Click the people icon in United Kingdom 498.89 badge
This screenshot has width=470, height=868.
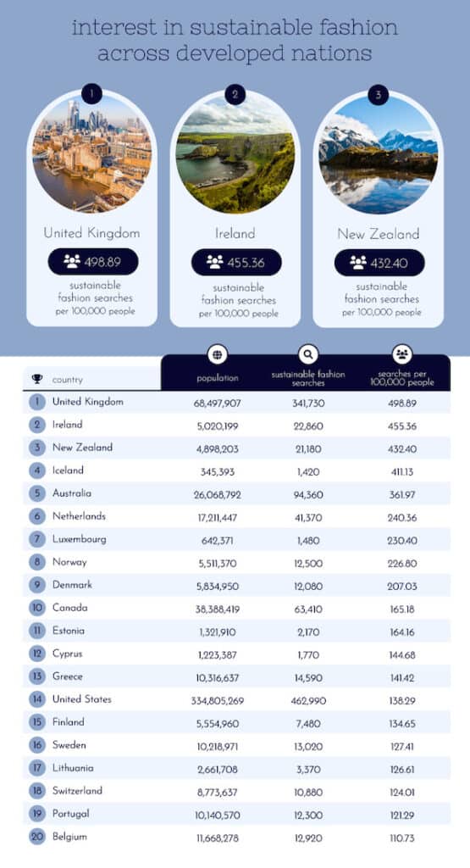(x=72, y=261)
